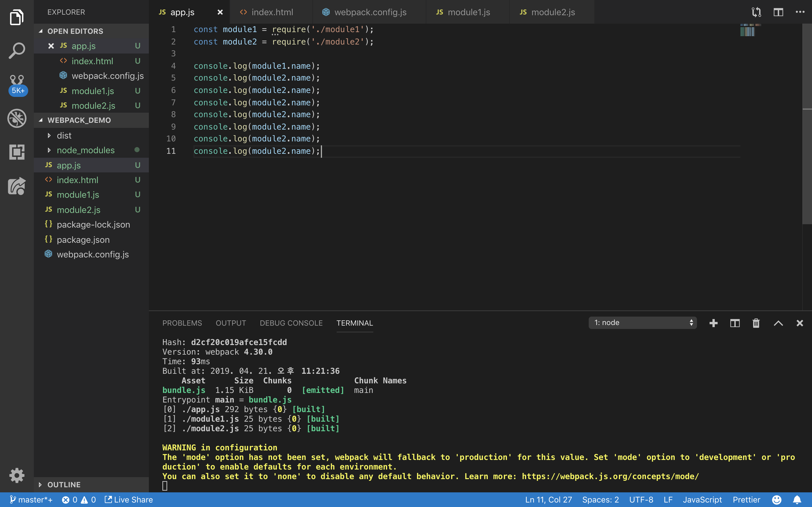This screenshot has height=507, width=812.
Task: Open the Manage gear icon
Action: coord(17,475)
